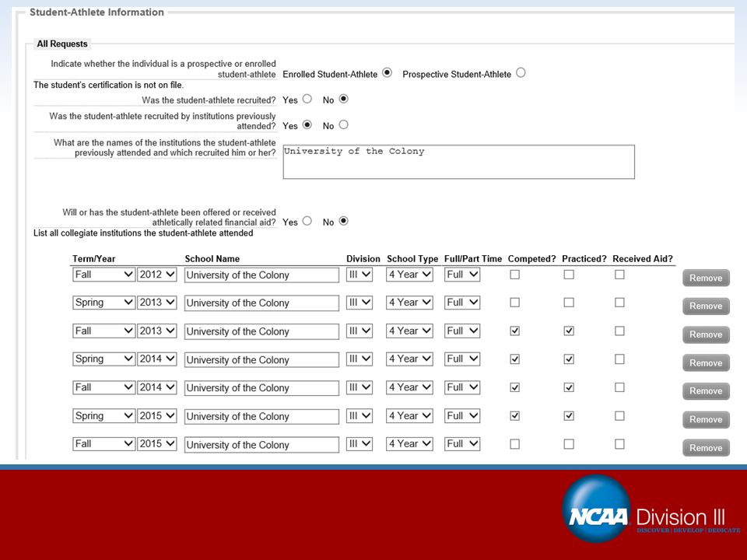Check Practiced for Fall 2015 row

[569, 444]
